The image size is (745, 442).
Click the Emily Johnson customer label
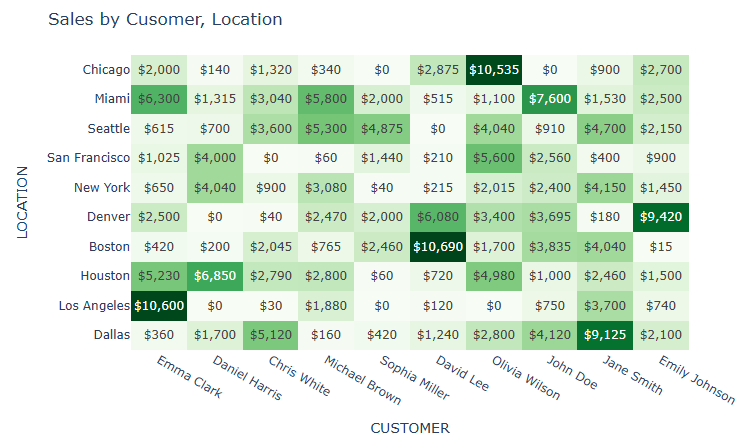point(697,379)
